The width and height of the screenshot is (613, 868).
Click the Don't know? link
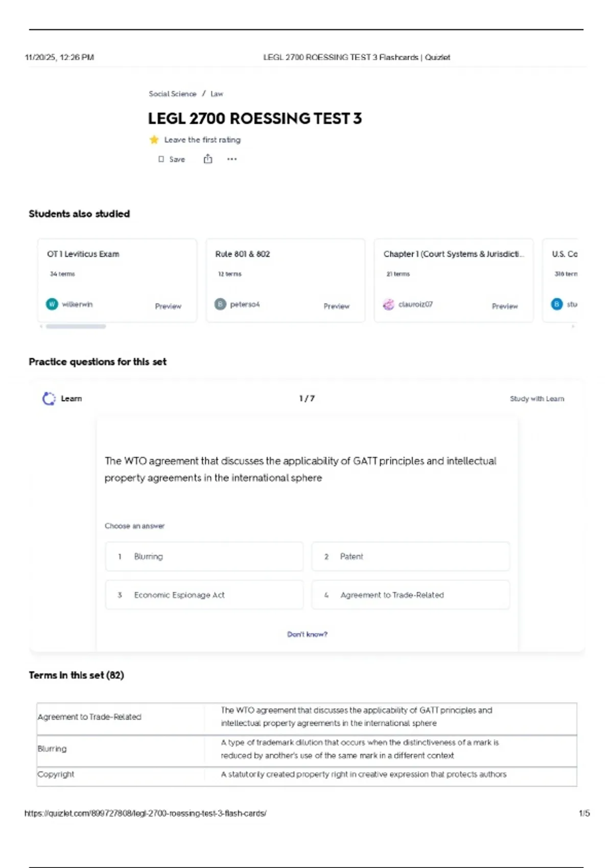pos(307,634)
